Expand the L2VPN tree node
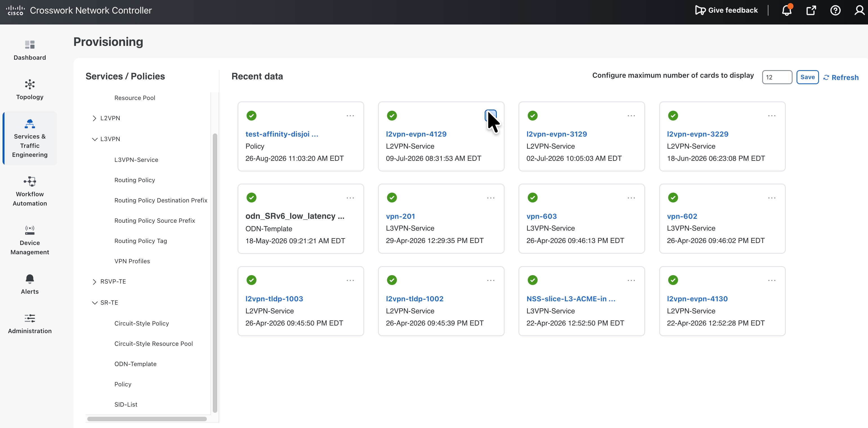 pos(94,118)
